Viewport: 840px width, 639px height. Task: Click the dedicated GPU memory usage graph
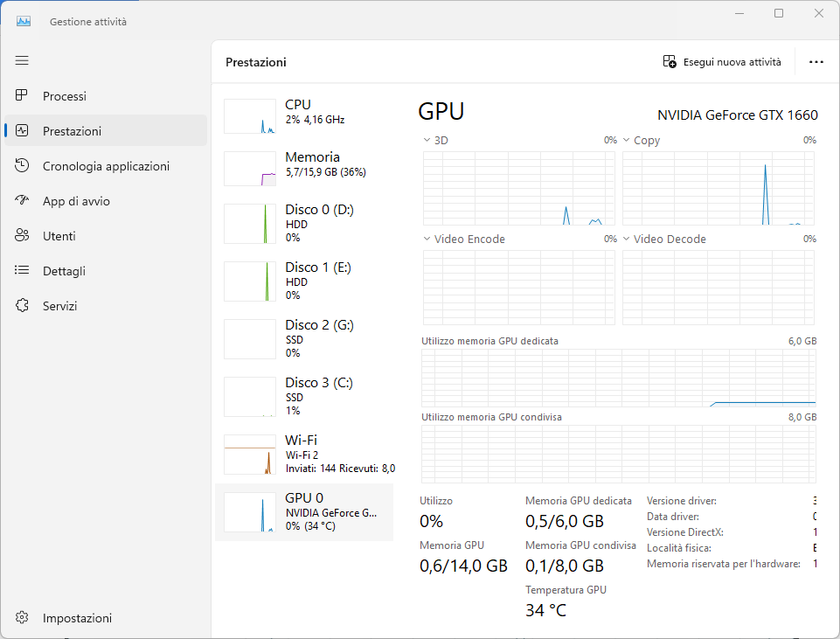(x=618, y=378)
